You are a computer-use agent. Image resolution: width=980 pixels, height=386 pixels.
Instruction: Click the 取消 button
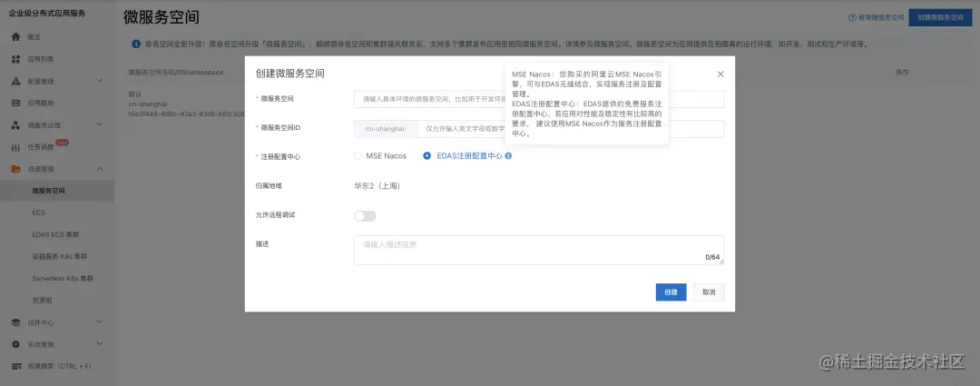coord(709,292)
